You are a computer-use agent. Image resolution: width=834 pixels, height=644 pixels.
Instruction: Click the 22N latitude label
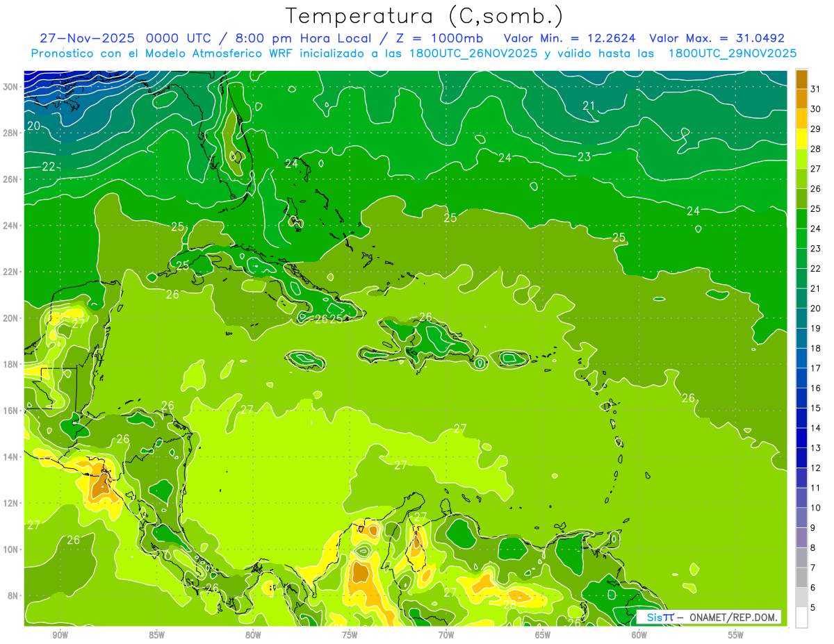tap(10, 272)
